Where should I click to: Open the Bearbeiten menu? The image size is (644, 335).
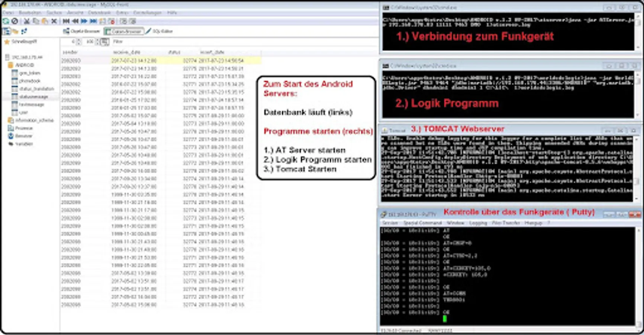click(30, 13)
